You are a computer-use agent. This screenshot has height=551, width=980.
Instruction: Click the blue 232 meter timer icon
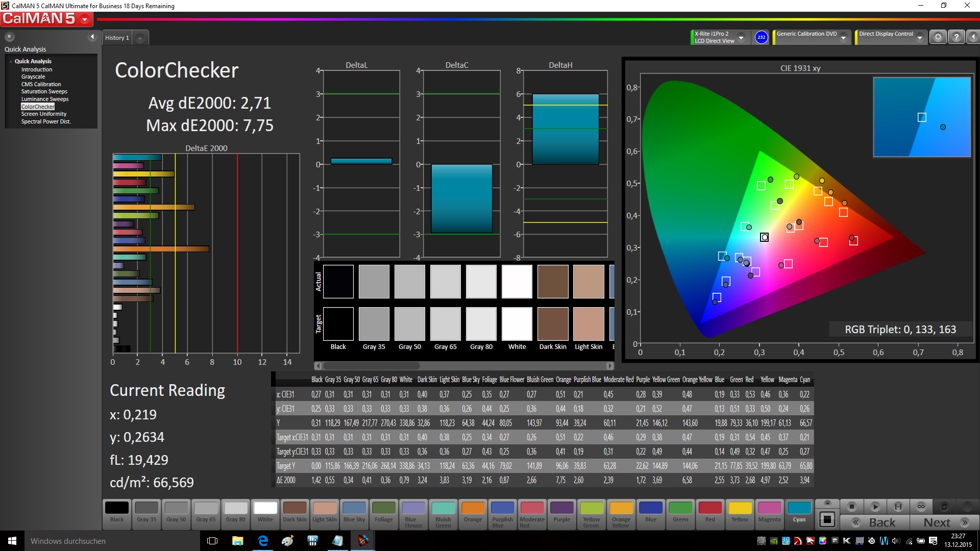coord(761,37)
